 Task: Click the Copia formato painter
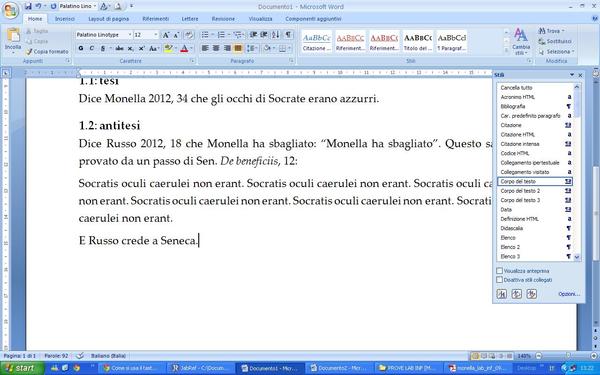47,51
